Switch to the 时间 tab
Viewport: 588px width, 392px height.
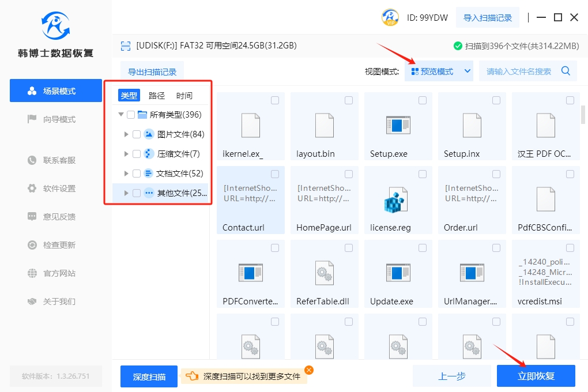click(184, 96)
